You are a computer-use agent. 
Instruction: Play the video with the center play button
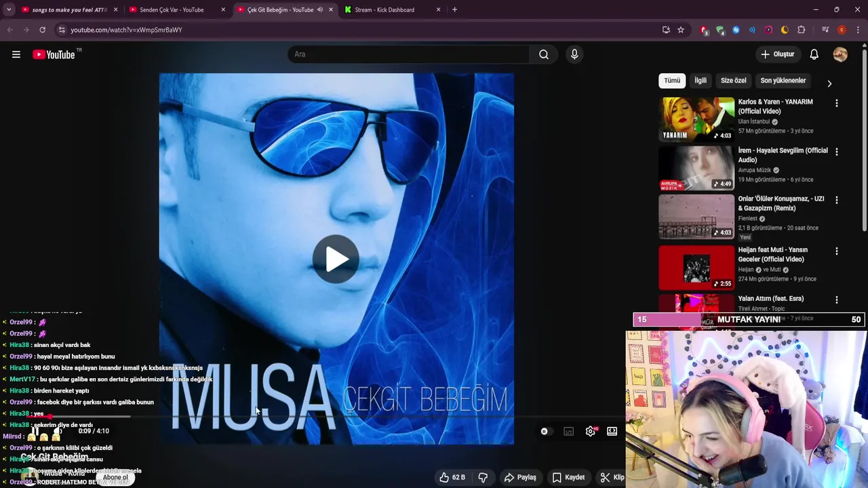(336, 259)
